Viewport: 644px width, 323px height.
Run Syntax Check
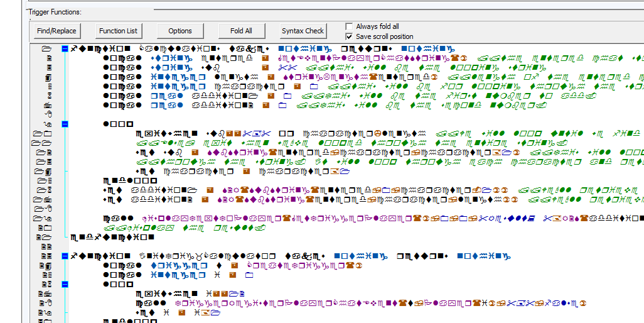(303, 31)
